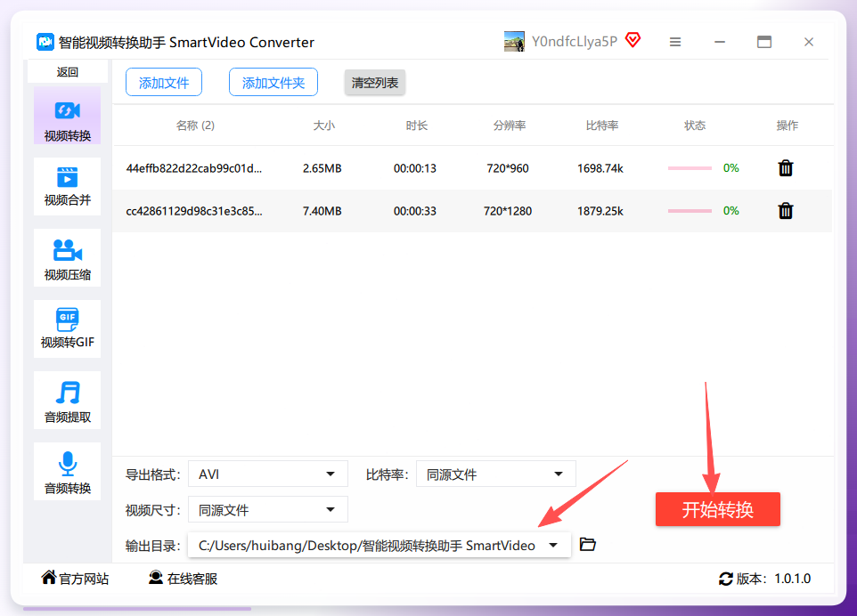Image resolution: width=857 pixels, height=616 pixels.
Task: Click the refresh version icon
Action: click(726, 579)
